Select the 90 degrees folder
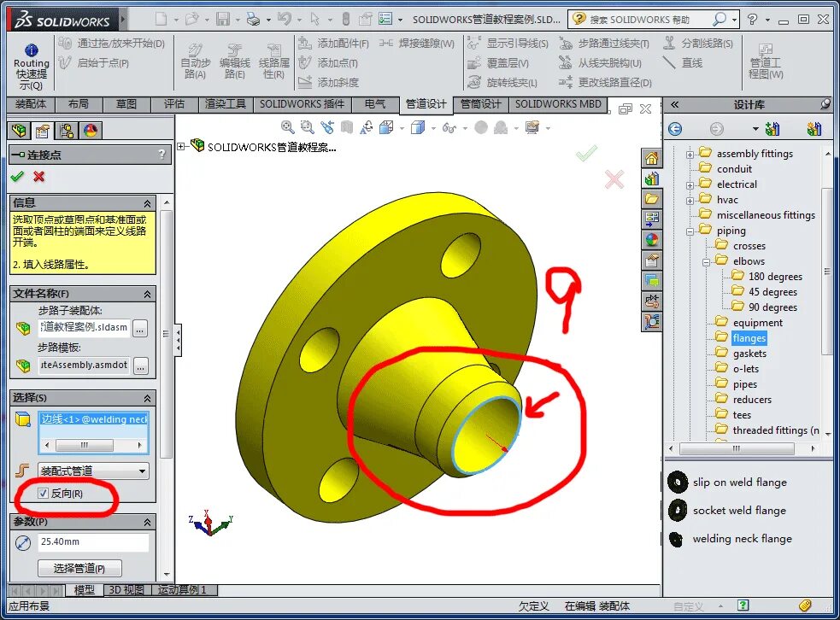Screen dimensions: 840x620 click(772, 307)
